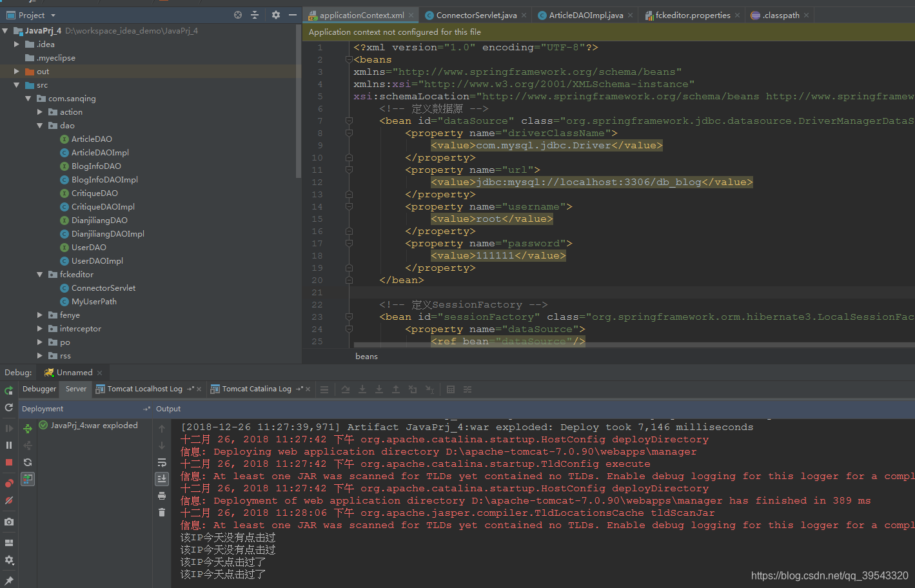Toggle Mute Breakpoints icon

9,500
